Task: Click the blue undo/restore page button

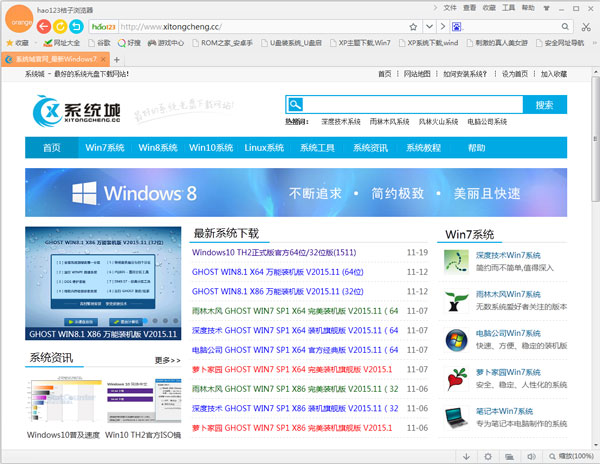Action: [x=77, y=27]
